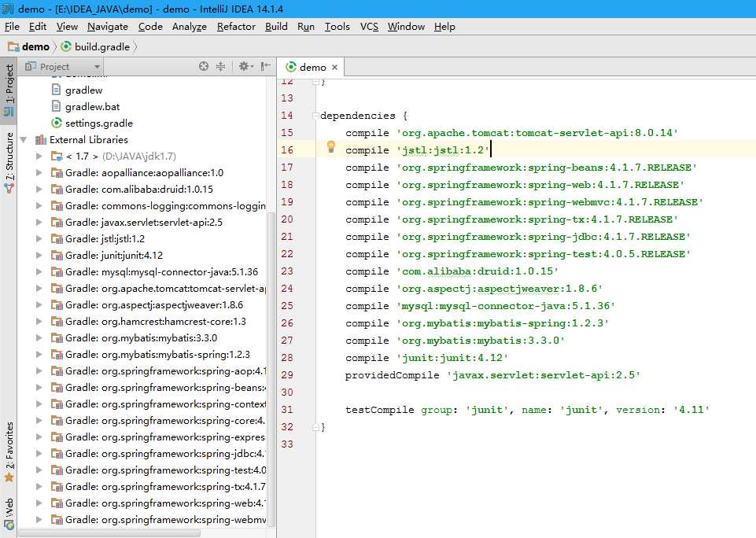Open the File menu

pos(12,27)
